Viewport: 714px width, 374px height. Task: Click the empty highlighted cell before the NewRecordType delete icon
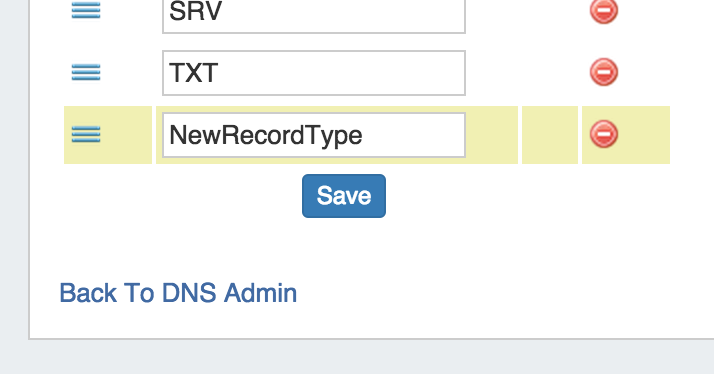550,135
